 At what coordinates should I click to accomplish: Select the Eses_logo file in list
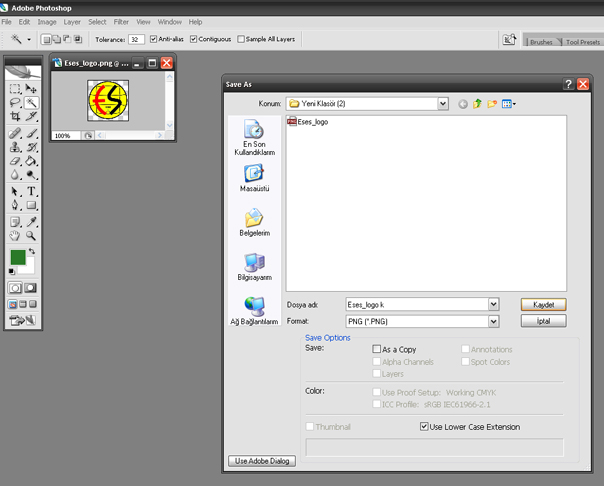pos(308,122)
